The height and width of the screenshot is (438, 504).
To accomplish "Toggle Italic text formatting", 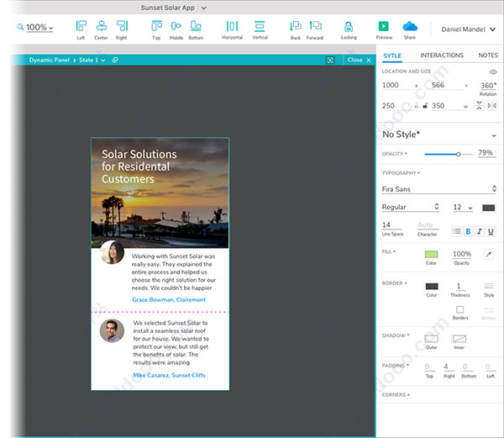I will [480, 231].
